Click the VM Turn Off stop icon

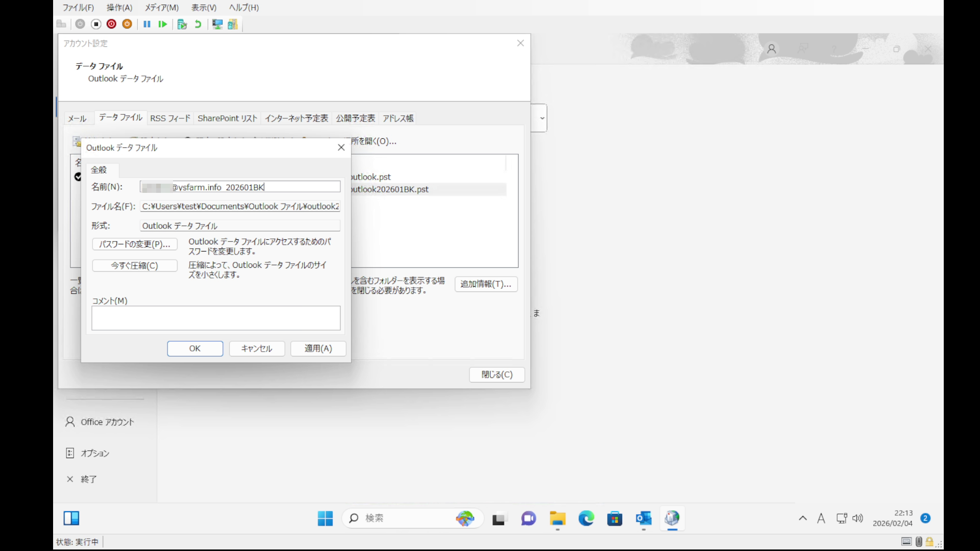(96, 24)
